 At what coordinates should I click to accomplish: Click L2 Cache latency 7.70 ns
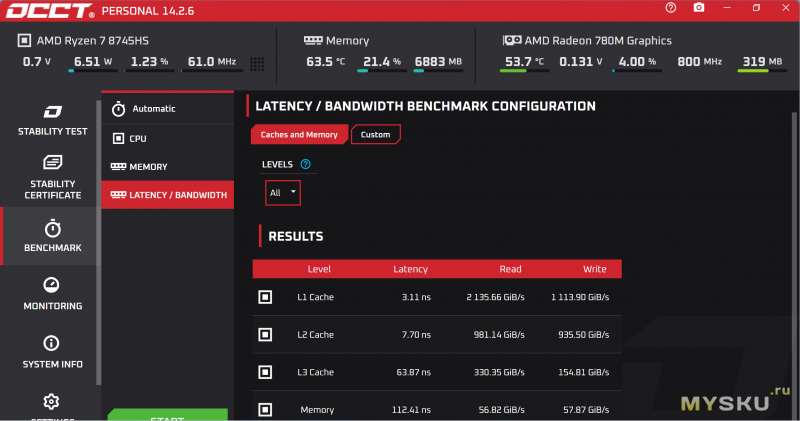pos(416,335)
